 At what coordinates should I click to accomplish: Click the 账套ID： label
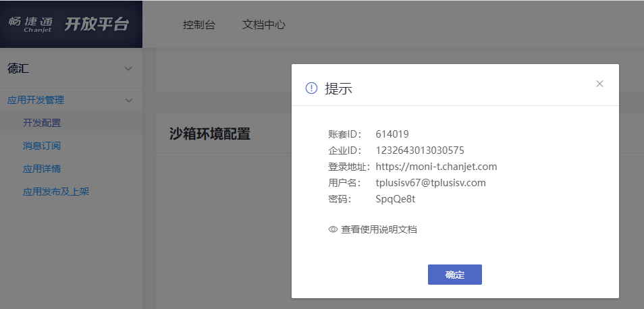[344, 134]
